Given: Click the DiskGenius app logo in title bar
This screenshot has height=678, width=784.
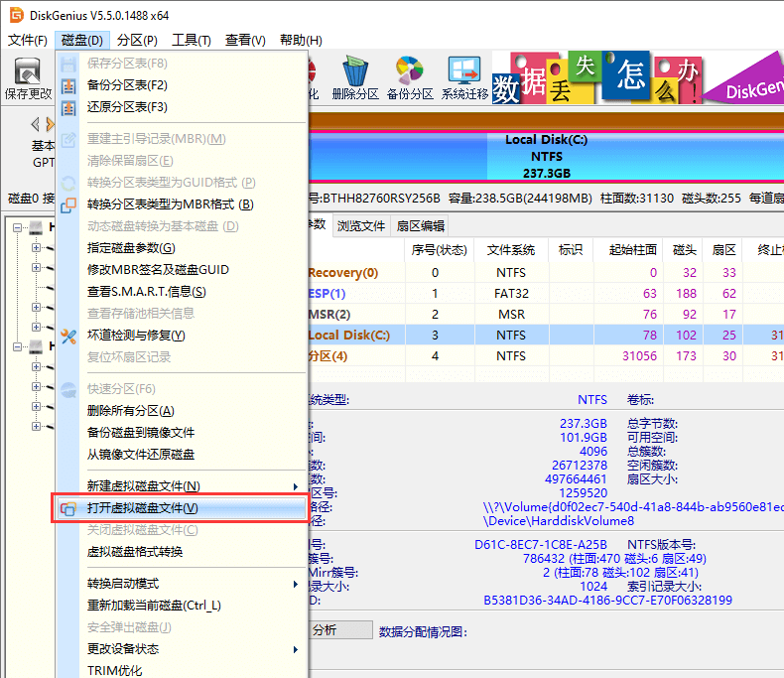Looking at the screenshot, I should 17,15.
